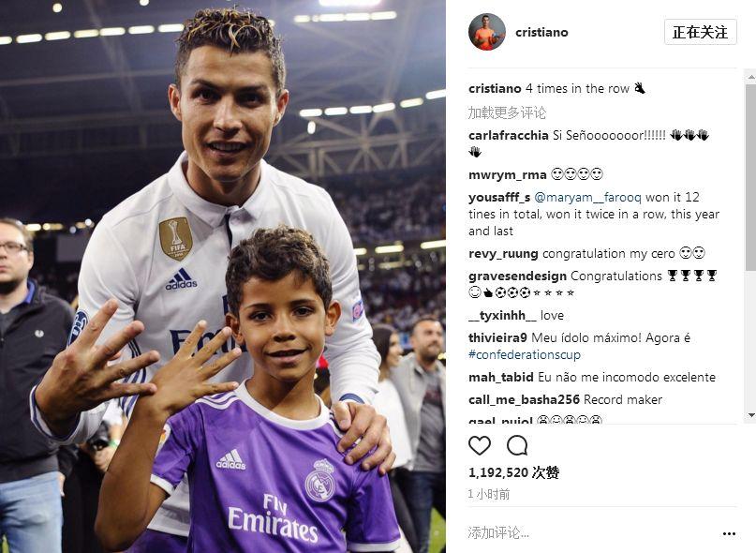Open the post author's profile picture
This screenshot has height=553, width=756.
tap(487, 32)
